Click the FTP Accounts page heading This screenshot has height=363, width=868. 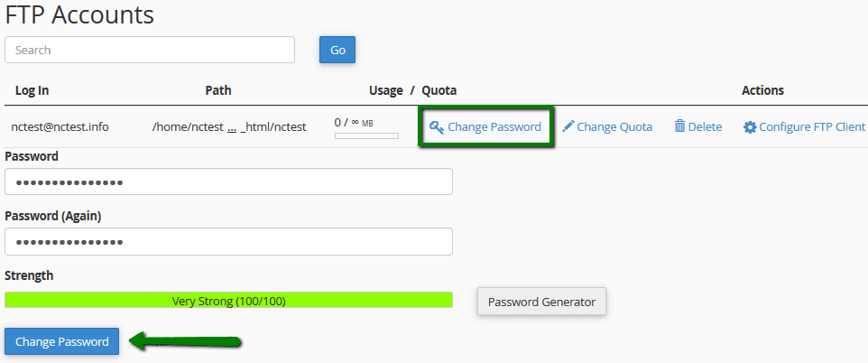79,14
